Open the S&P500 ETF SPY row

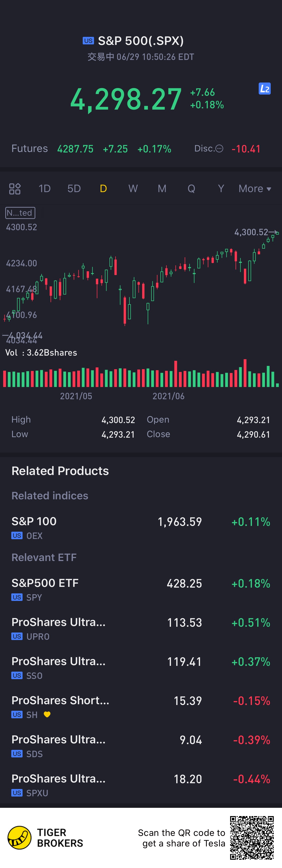(x=141, y=589)
